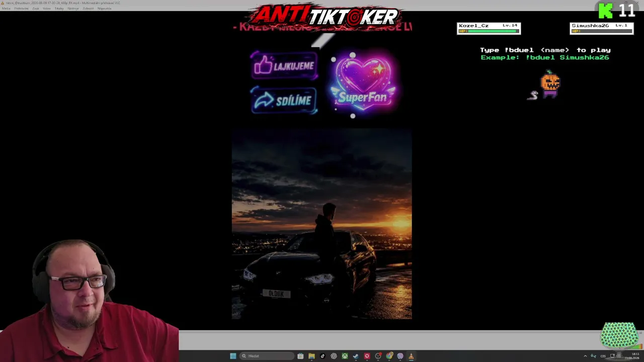
Task: Open the Titulky menu
Action: pyautogui.click(x=59, y=9)
